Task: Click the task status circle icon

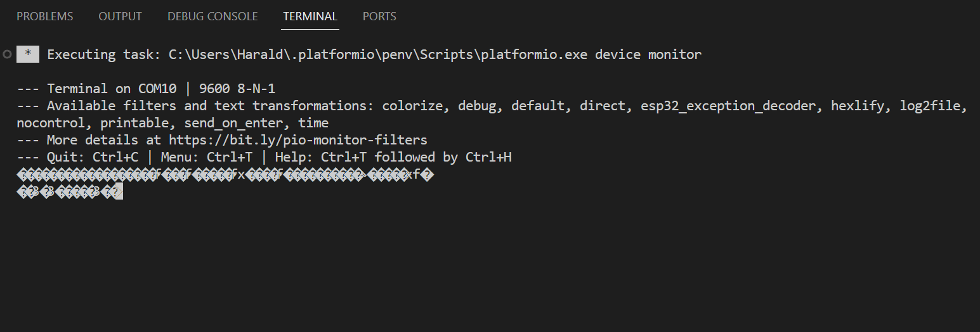Action: point(7,54)
